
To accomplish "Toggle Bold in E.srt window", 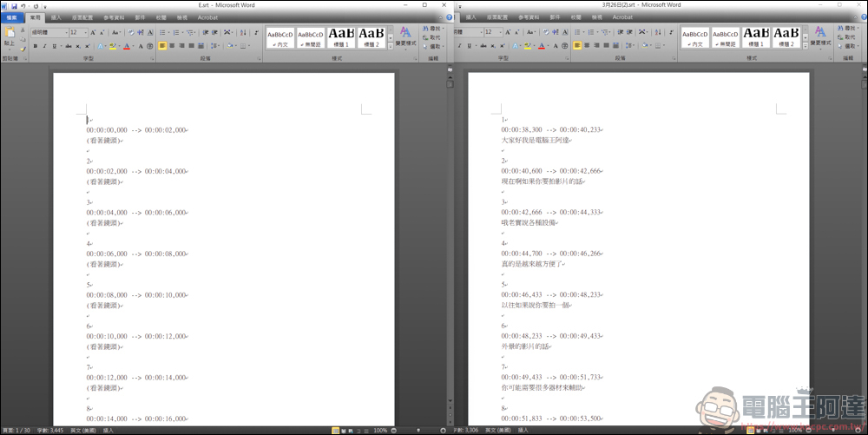I will point(36,46).
